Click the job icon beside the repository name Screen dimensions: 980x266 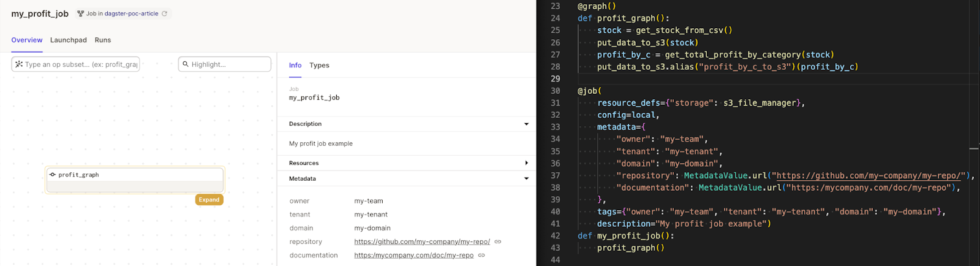pos(80,13)
